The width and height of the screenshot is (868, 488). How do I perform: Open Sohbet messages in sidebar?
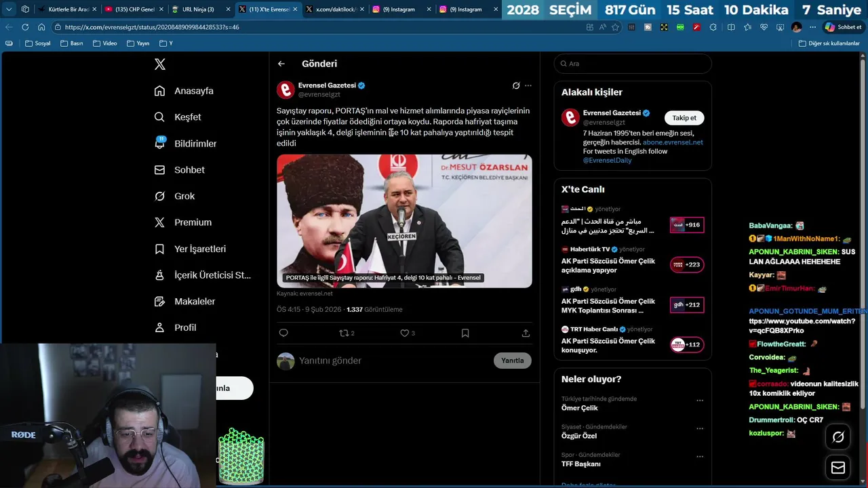point(180,170)
